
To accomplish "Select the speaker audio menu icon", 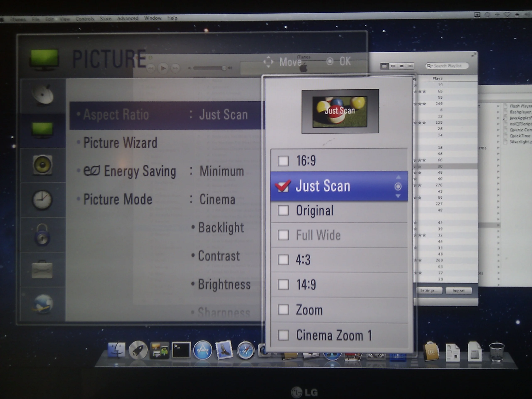I will click(43, 165).
